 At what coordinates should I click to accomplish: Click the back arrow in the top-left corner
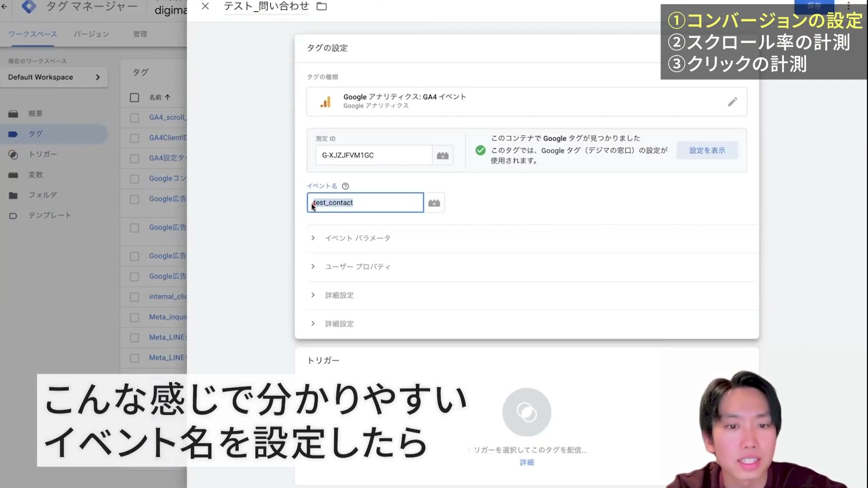click(5, 6)
